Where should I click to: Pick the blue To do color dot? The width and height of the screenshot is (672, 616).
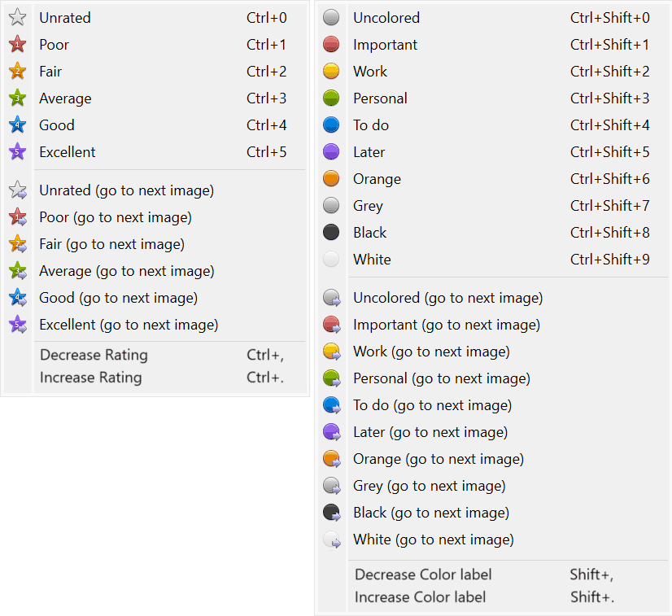(x=331, y=125)
